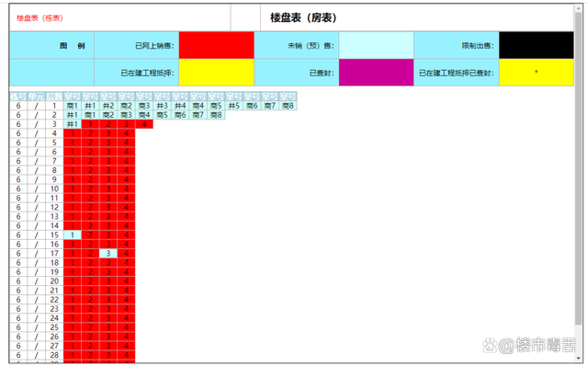Viewport: 588px width, 366px height.
Task: Click the 楼盘表（房表）title
Action: click(x=303, y=17)
